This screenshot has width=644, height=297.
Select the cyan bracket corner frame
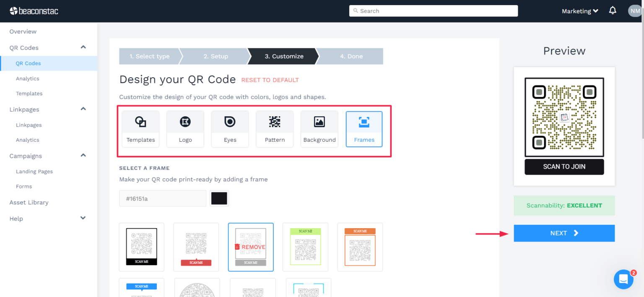click(x=309, y=288)
